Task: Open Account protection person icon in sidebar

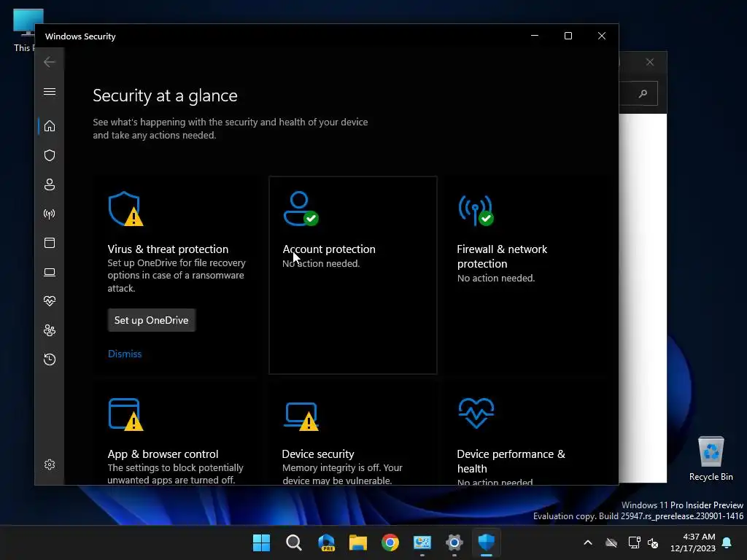Action: click(x=50, y=184)
